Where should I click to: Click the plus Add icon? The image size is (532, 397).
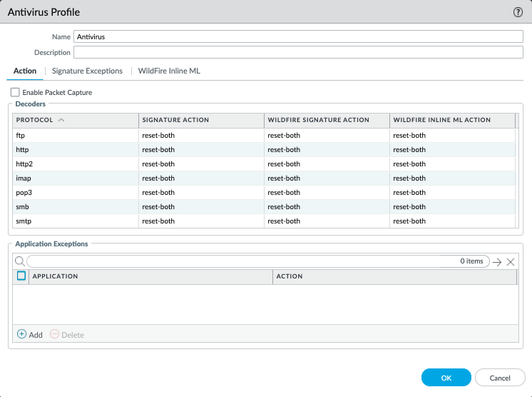coord(21,334)
